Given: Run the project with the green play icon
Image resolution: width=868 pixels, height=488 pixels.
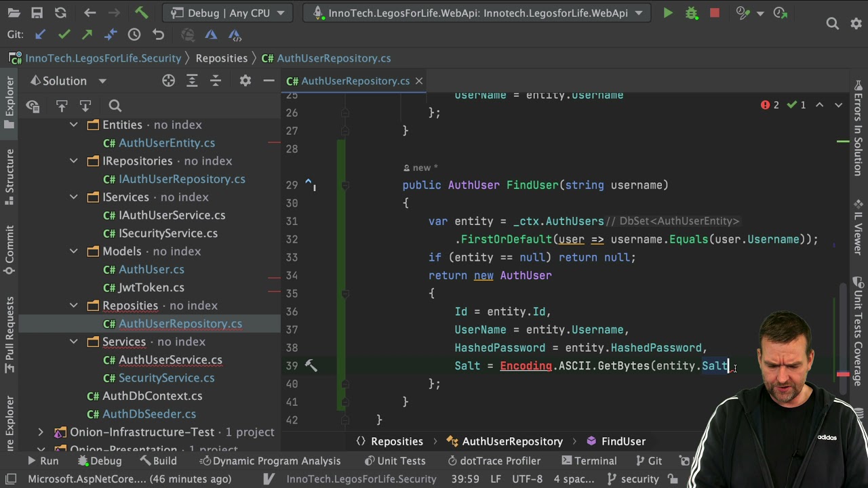Looking at the screenshot, I should (x=668, y=13).
